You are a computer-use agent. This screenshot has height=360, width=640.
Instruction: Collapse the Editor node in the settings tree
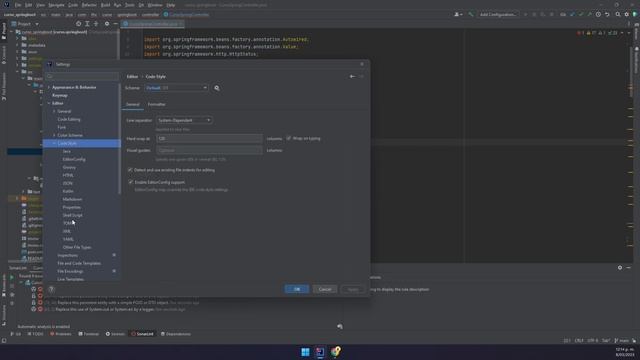point(49,103)
